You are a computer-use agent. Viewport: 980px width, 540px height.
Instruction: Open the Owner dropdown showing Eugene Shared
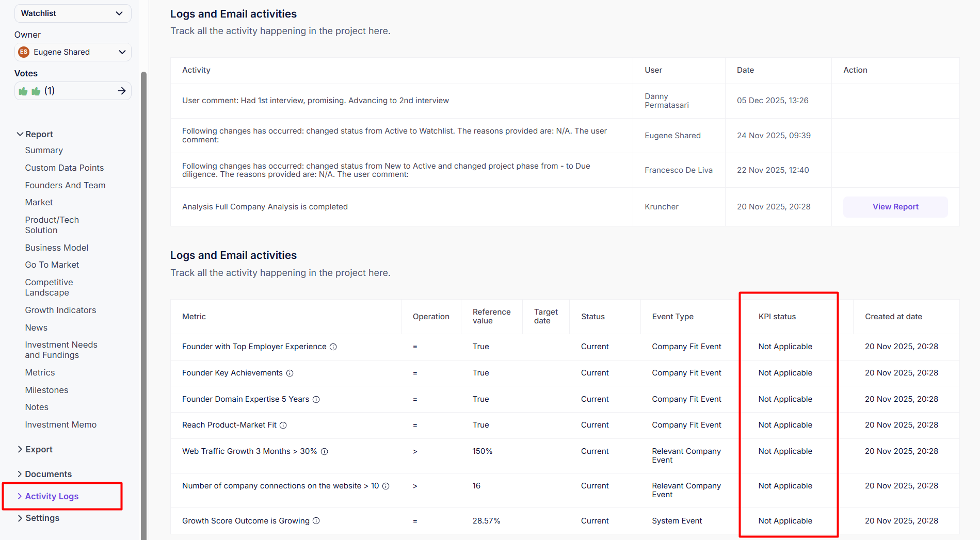tap(73, 52)
